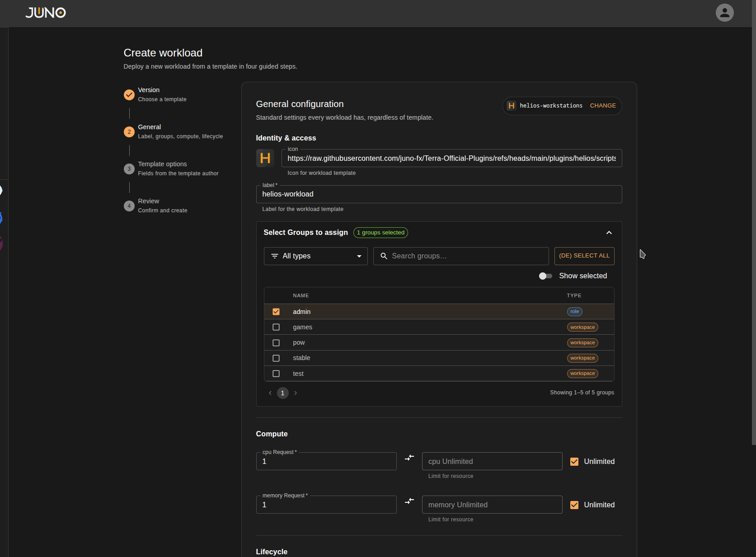Open the All types filter dropdown
This screenshot has width=756, height=557.
point(316,256)
